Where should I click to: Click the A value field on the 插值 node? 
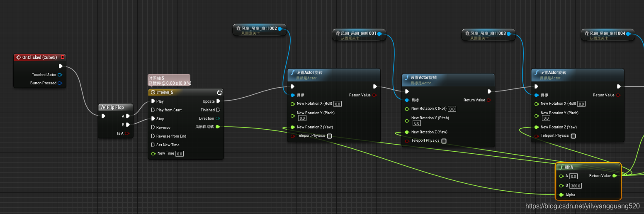coord(574,177)
